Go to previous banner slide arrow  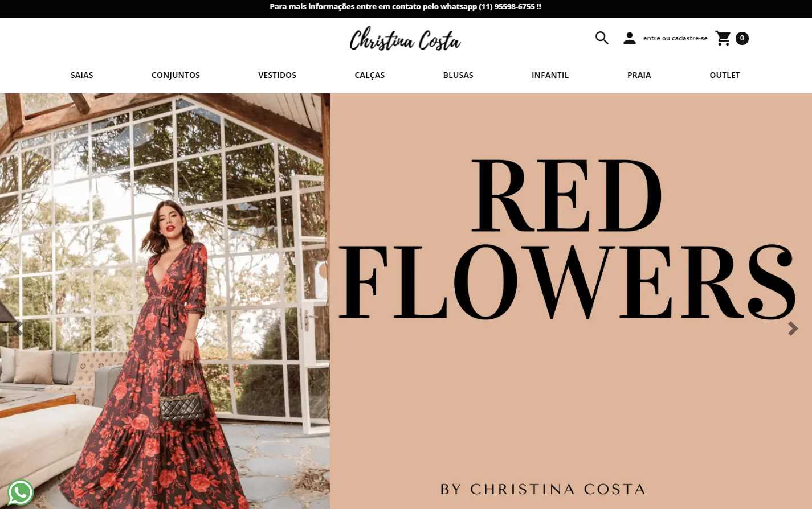click(x=18, y=329)
